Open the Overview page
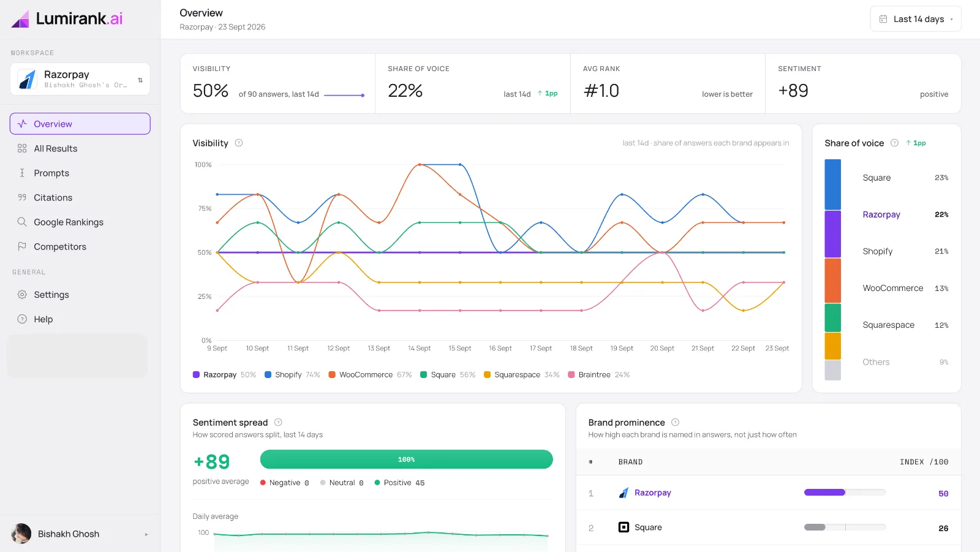The height and width of the screenshot is (552, 980). [80, 124]
